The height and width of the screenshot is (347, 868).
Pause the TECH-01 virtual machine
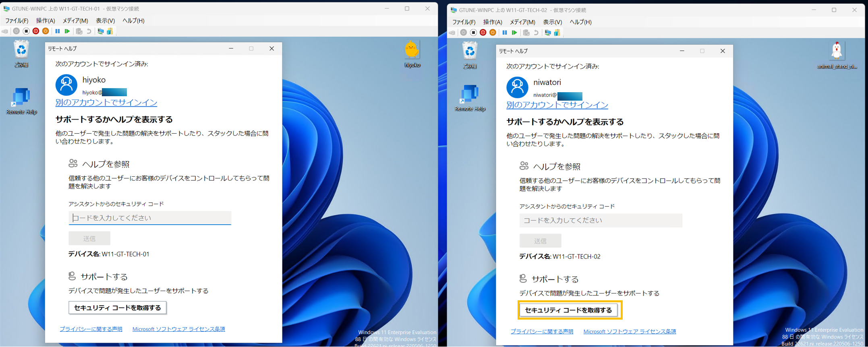point(58,31)
